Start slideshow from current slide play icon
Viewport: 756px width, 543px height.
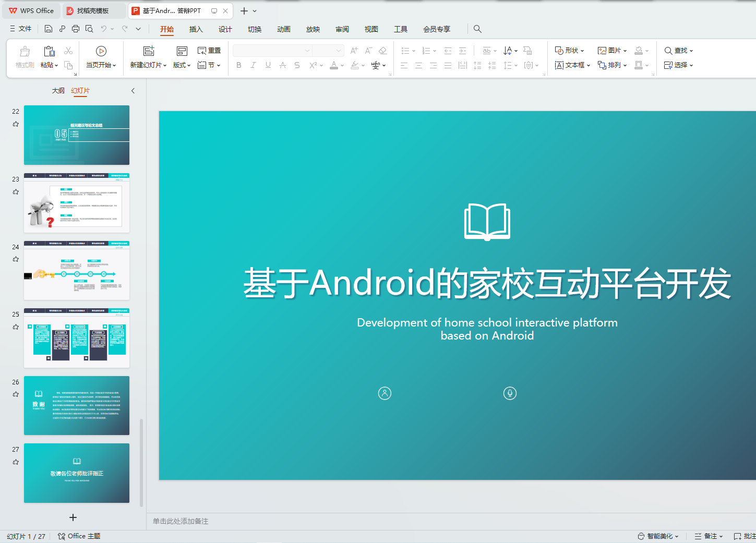click(x=101, y=51)
